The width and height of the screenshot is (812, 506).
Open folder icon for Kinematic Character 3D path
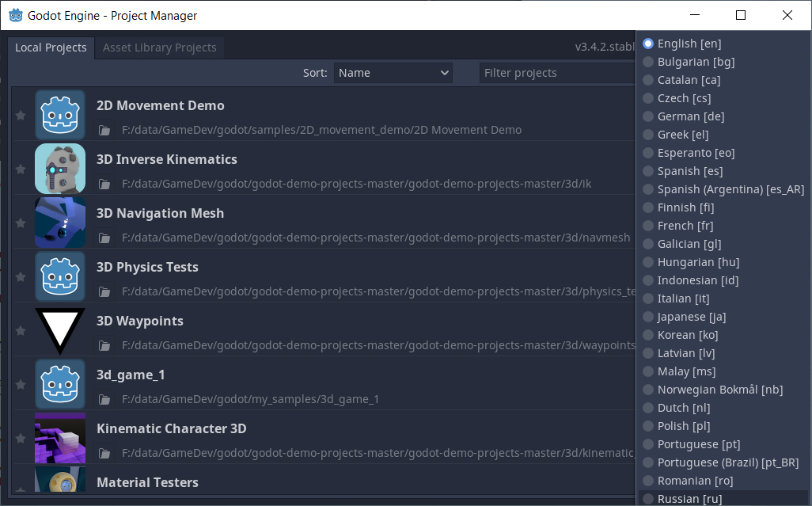coord(104,453)
